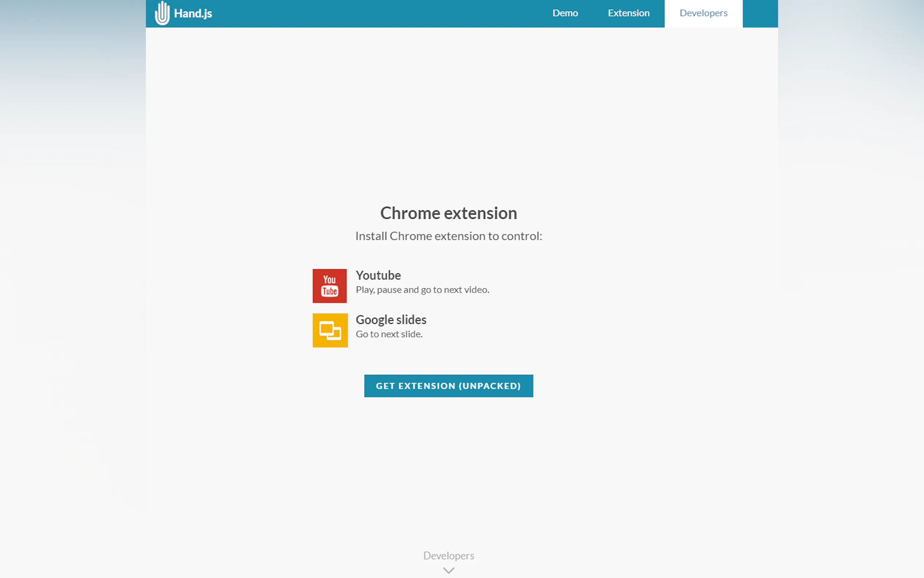Screen dimensions: 924x578
Task: Click the Youtube heading text
Action: click(x=378, y=275)
